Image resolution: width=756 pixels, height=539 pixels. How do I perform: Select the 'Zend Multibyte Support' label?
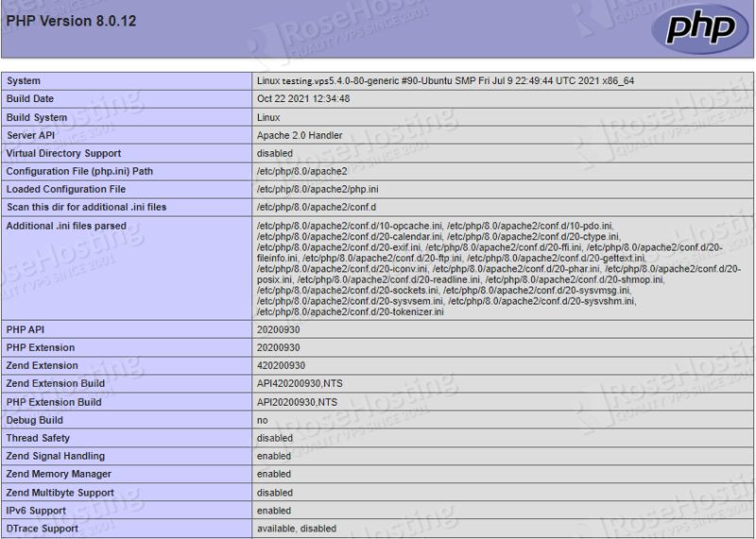click(60, 493)
